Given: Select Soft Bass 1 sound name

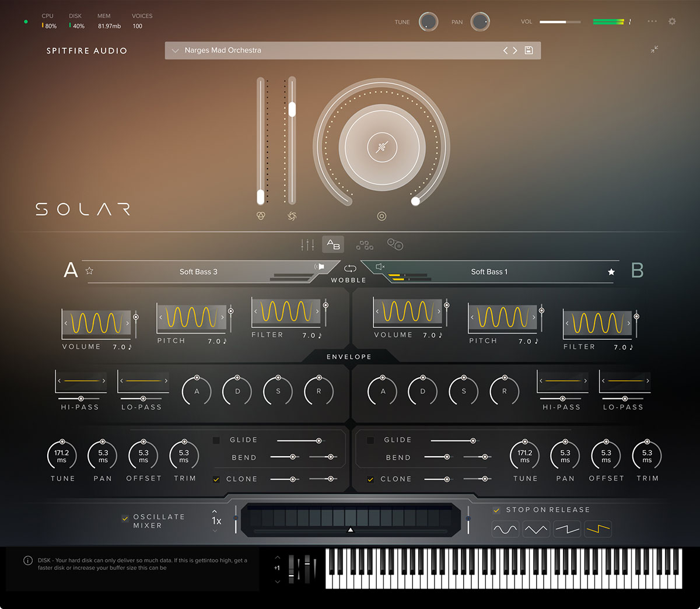Looking at the screenshot, I should click(x=489, y=272).
